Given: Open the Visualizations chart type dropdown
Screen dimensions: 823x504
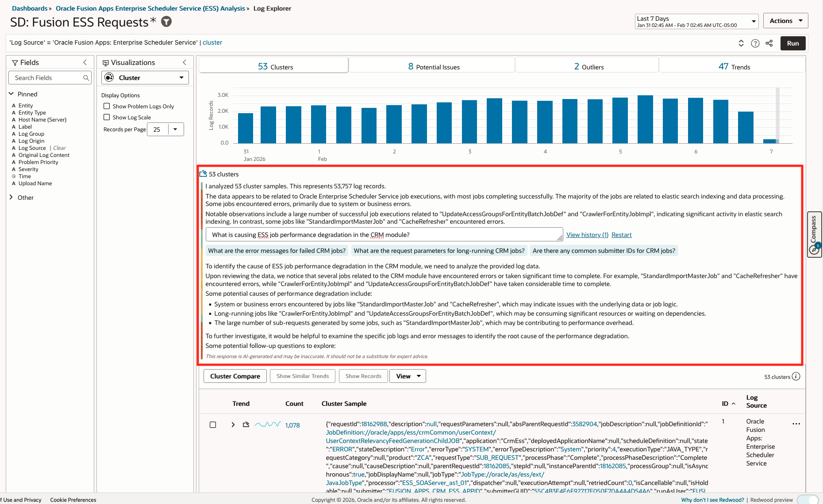Looking at the screenshot, I should click(x=181, y=77).
